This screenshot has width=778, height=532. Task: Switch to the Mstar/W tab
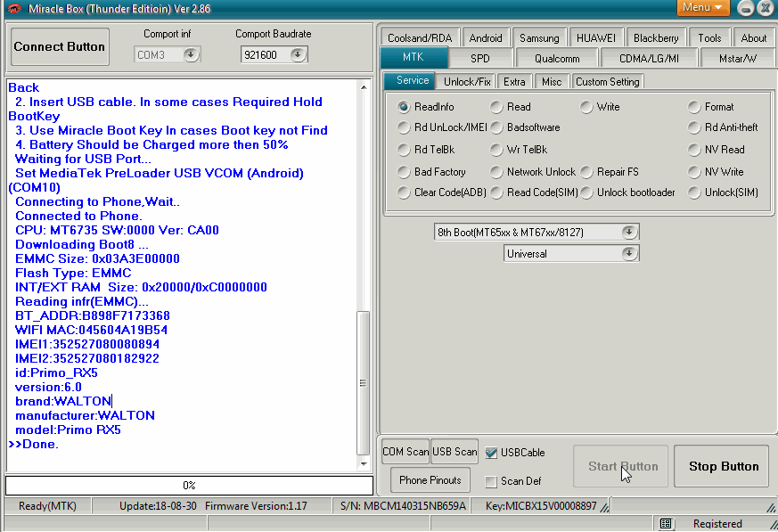point(738,58)
